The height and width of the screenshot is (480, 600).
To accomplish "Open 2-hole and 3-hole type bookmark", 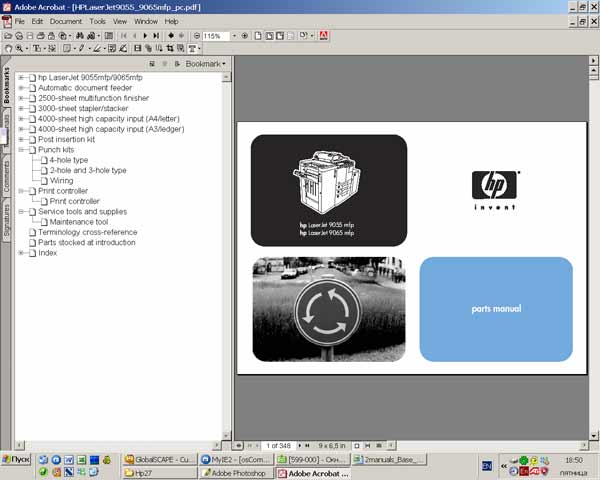I will (x=88, y=170).
